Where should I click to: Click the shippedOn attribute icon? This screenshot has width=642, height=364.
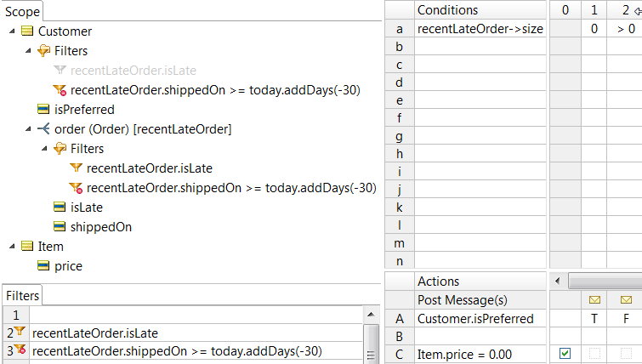[x=60, y=226]
